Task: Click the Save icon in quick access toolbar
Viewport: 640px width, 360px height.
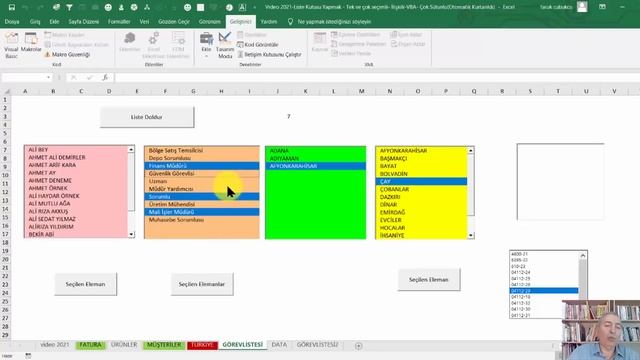Action: click(x=12, y=7)
